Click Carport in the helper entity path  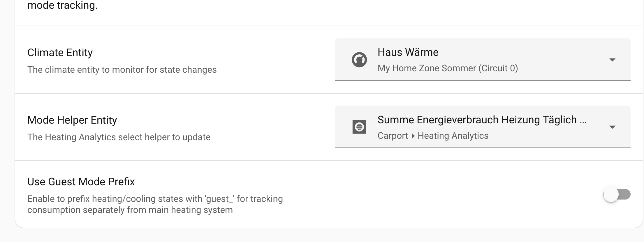[x=393, y=136]
